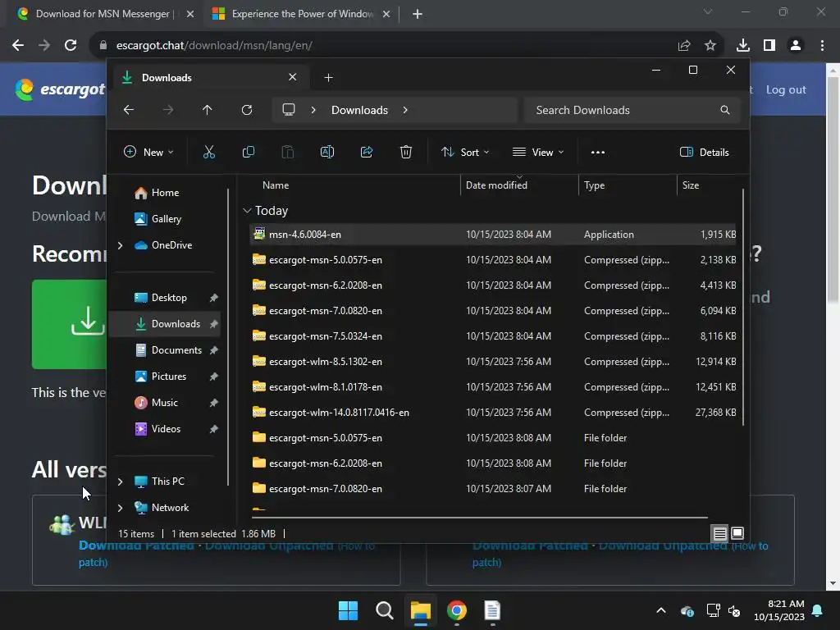
Task: Go back in File Explorer
Action: click(129, 110)
